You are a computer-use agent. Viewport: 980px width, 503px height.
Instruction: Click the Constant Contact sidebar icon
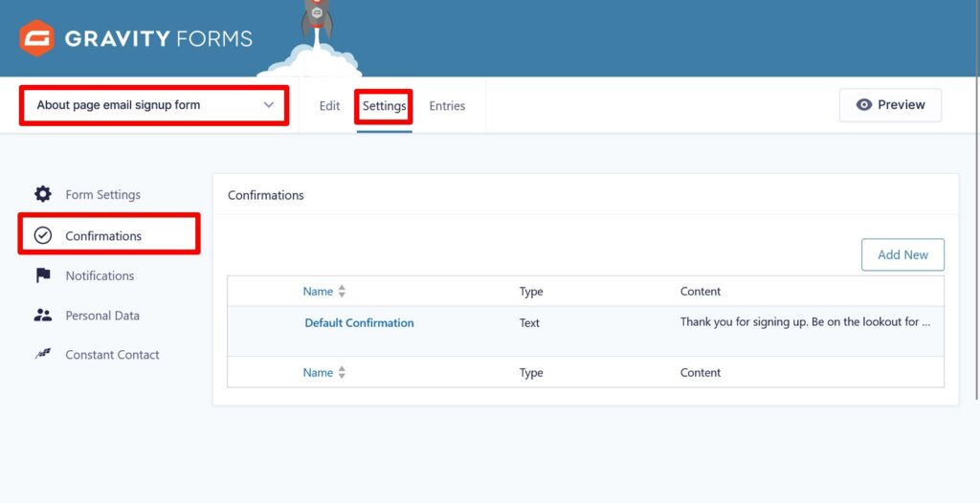click(43, 355)
